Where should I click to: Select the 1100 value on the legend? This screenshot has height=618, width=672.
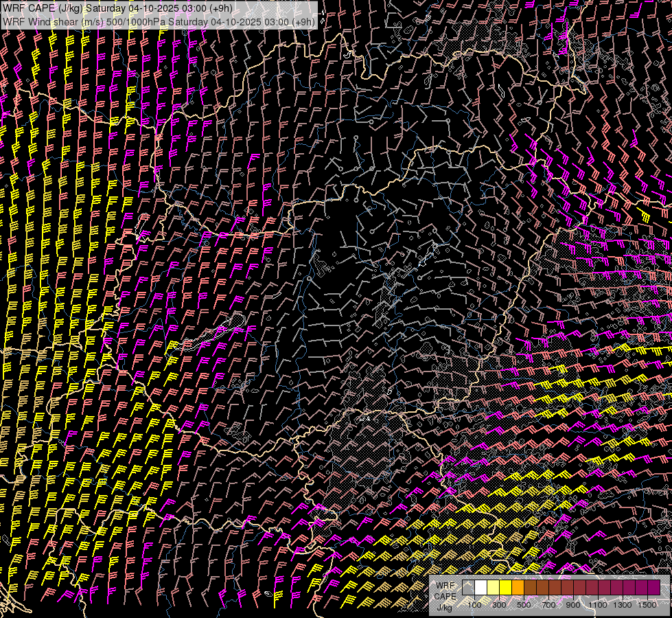[x=598, y=605]
